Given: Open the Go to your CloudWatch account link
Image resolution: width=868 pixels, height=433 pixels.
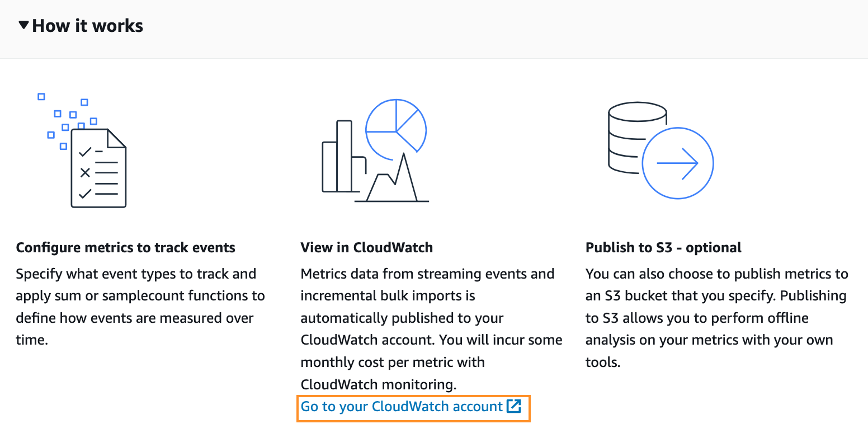Looking at the screenshot, I should pyautogui.click(x=411, y=407).
